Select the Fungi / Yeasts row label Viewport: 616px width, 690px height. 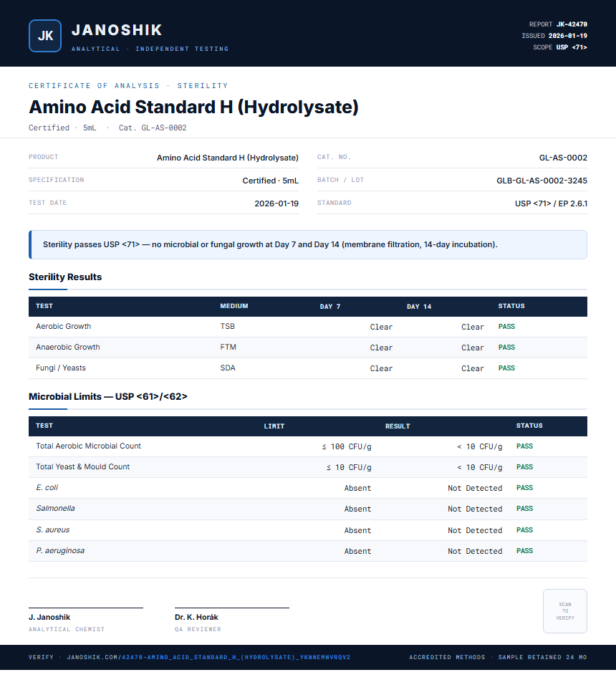[61, 368]
